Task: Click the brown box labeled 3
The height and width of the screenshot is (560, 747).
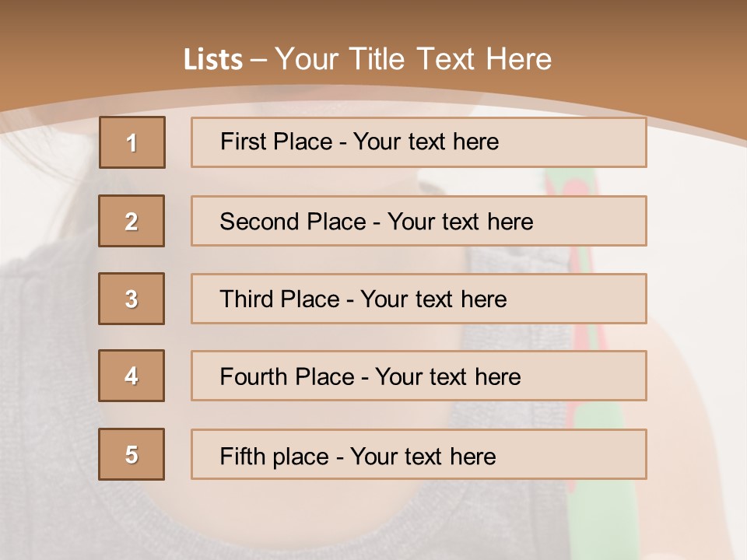Action: pos(132,299)
